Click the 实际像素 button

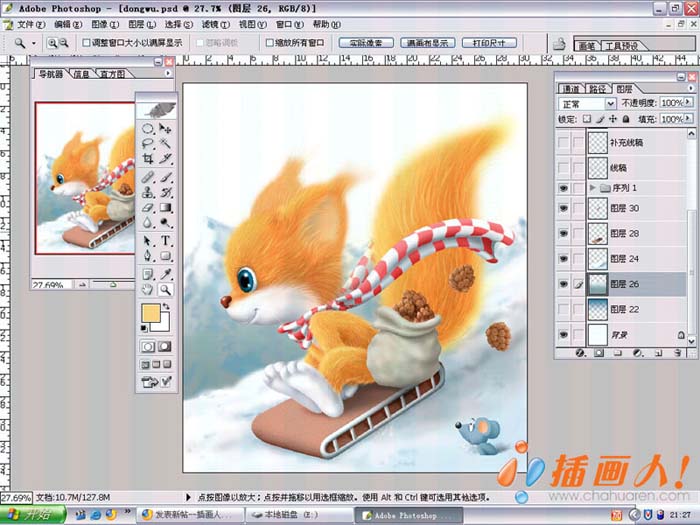(x=366, y=43)
